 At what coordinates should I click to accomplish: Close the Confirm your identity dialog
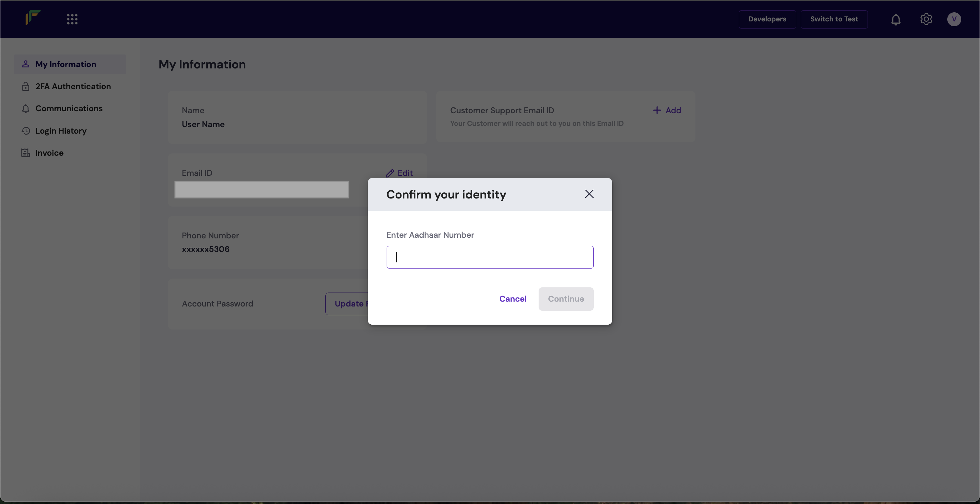point(589,194)
